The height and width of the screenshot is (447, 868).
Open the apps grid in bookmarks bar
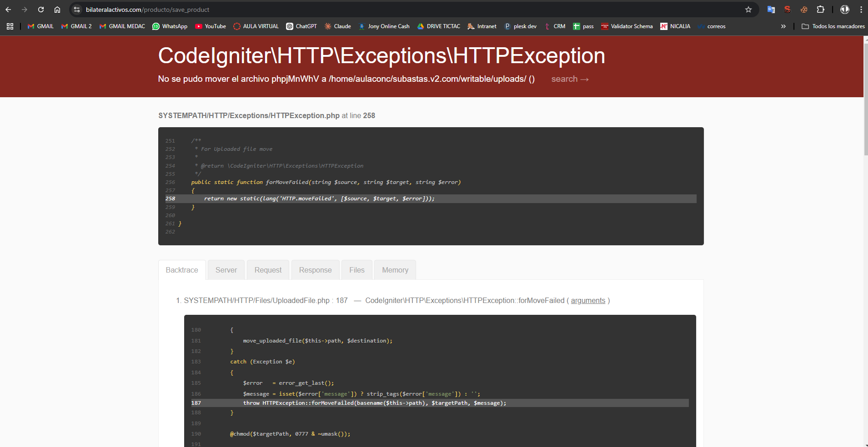[x=10, y=26]
